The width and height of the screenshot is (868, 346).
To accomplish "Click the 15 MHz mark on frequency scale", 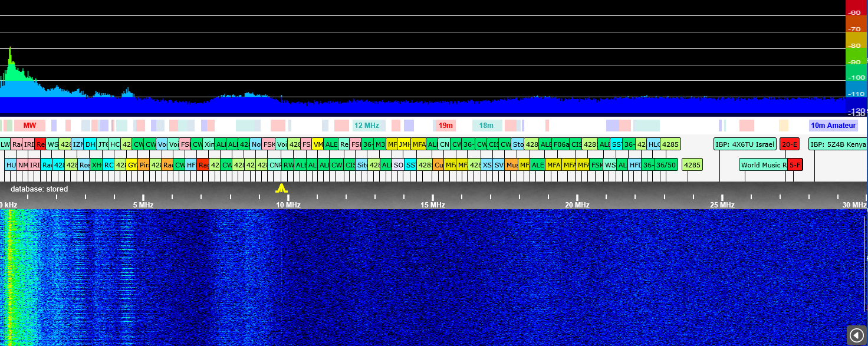I will click(432, 205).
